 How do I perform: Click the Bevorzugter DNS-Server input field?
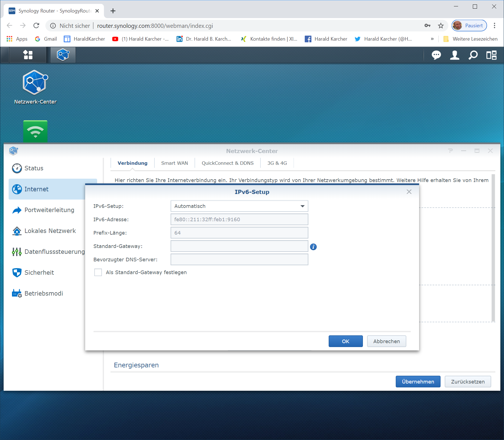coord(239,259)
